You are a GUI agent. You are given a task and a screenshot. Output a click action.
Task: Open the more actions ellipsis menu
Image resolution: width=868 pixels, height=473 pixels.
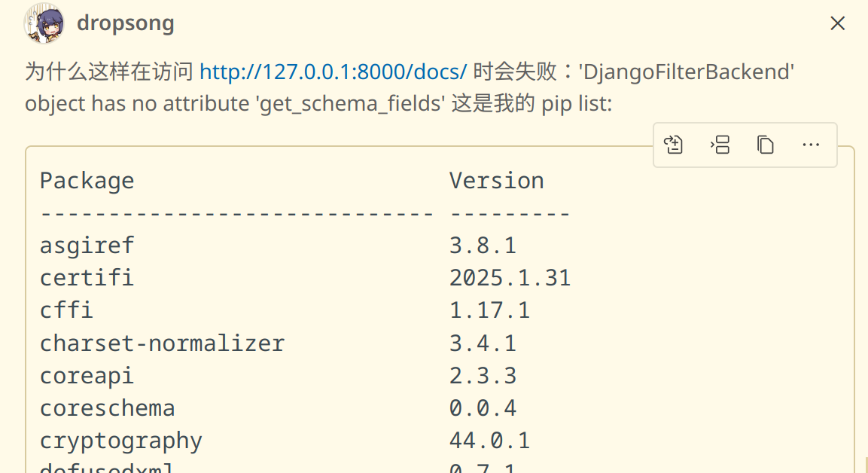point(811,145)
